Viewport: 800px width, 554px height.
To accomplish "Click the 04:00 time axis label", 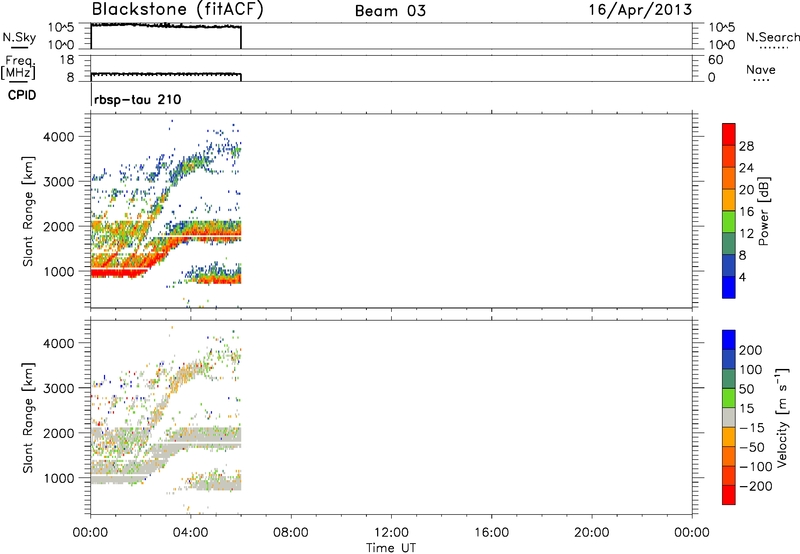I will pos(190,533).
